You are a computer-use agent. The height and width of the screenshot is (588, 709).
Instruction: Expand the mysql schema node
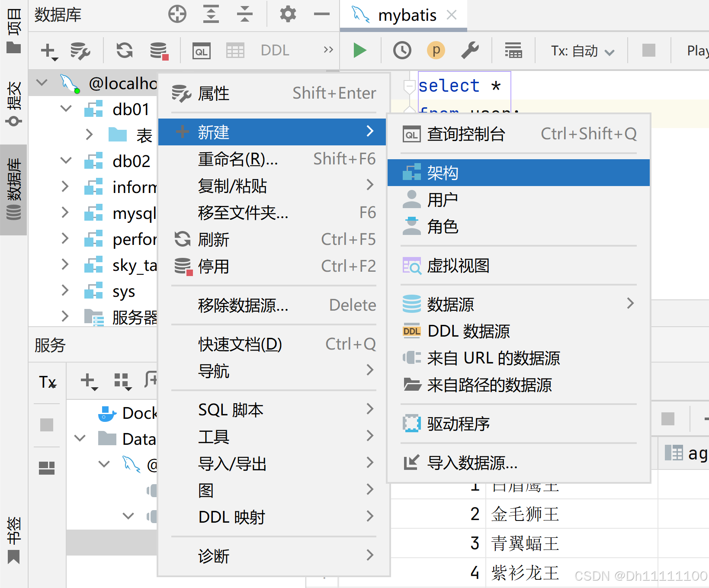[x=65, y=212]
